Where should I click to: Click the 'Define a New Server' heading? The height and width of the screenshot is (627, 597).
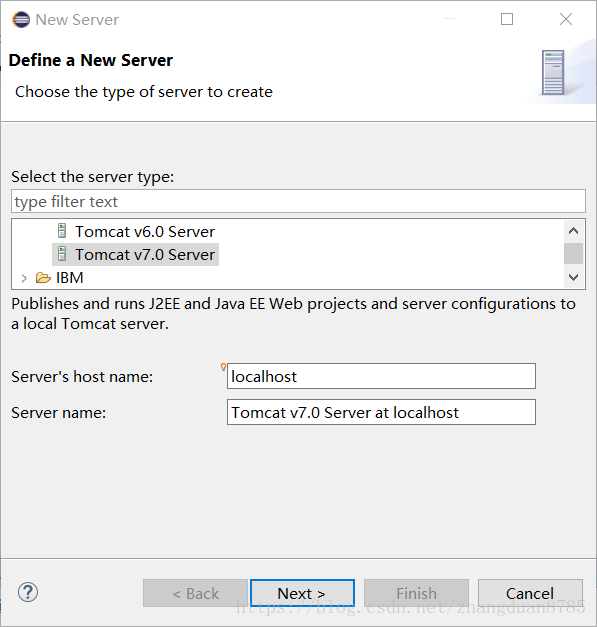[x=91, y=60]
